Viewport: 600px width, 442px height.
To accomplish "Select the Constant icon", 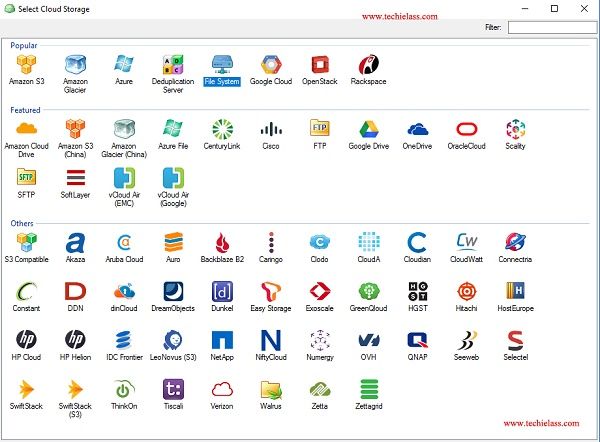I will pyautogui.click(x=26, y=291).
